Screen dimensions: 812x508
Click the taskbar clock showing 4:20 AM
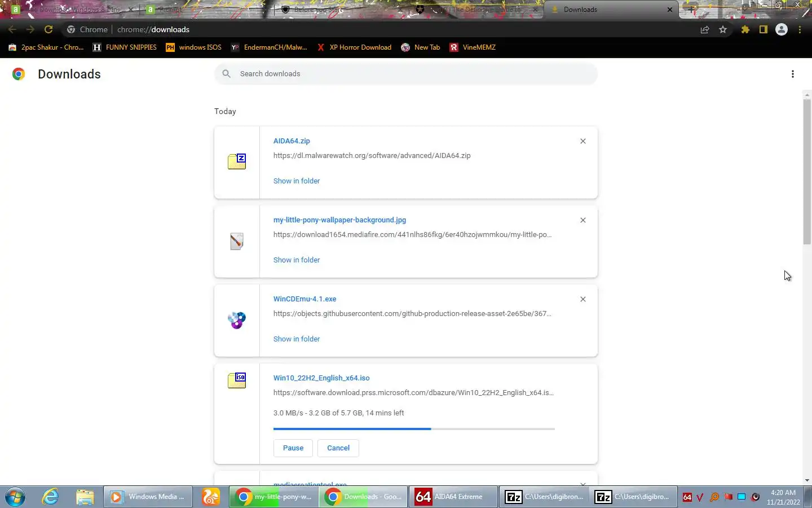tap(783, 497)
